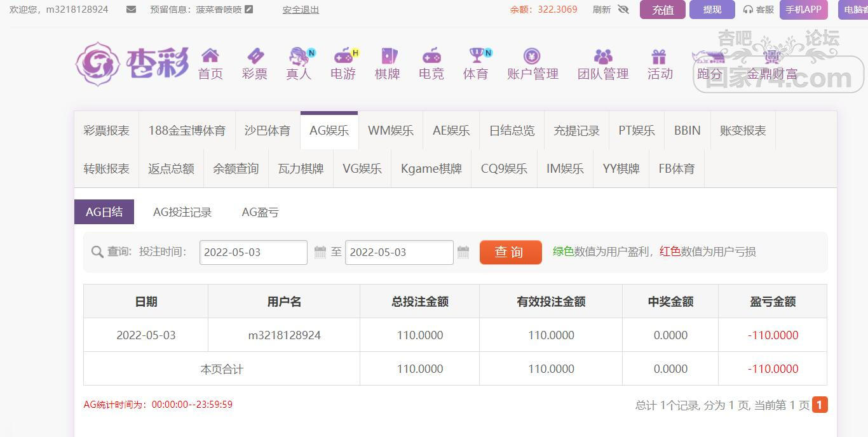Switch to the CQ9娱乐 tab
The width and height of the screenshot is (868, 437).
tap(504, 168)
